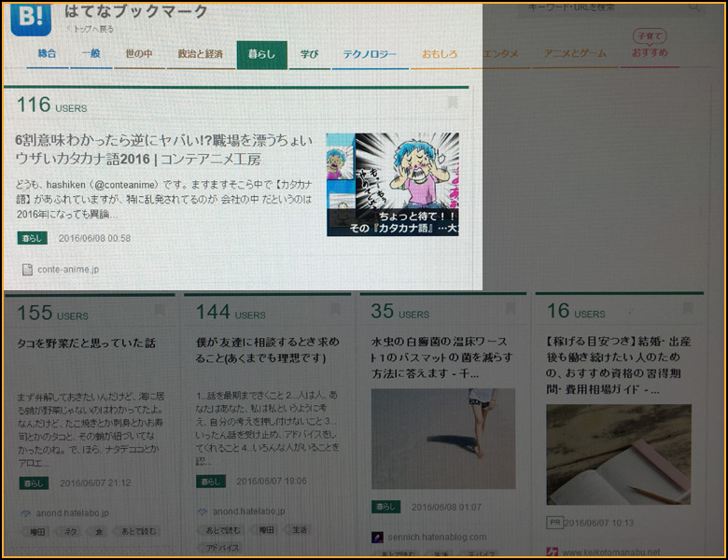
Task: Click the 155 USERS count
Action: pos(53,313)
